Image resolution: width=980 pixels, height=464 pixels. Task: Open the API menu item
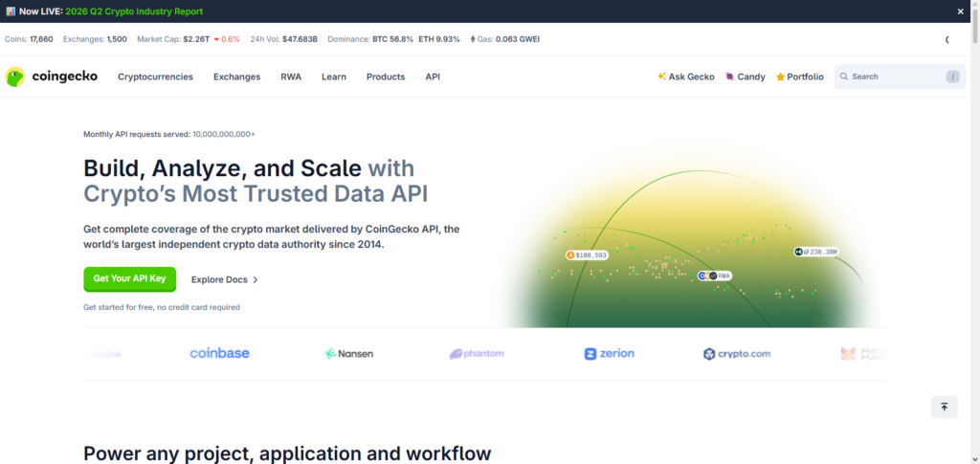(x=433, y=77)
